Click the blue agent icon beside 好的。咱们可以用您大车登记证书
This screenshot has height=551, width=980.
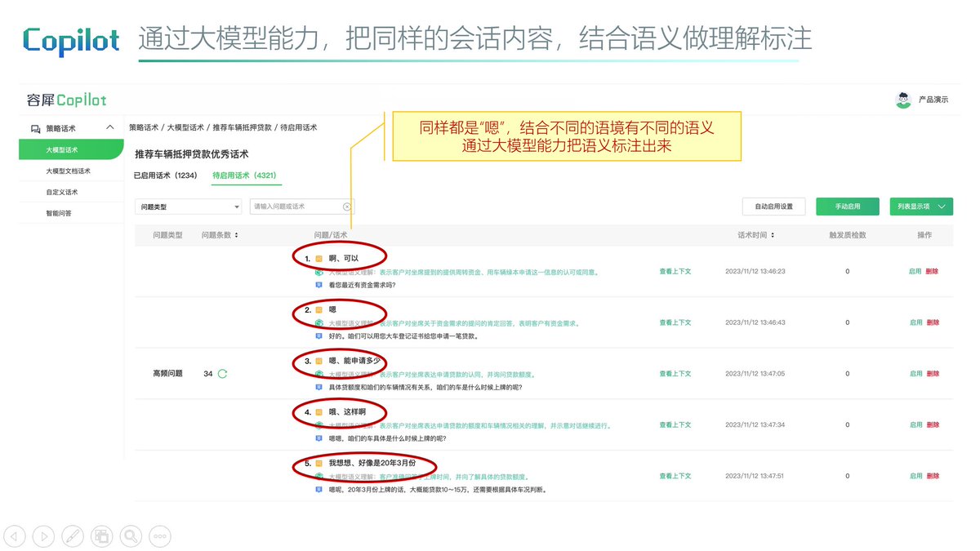pyautogui.click(x=319, y=335)
